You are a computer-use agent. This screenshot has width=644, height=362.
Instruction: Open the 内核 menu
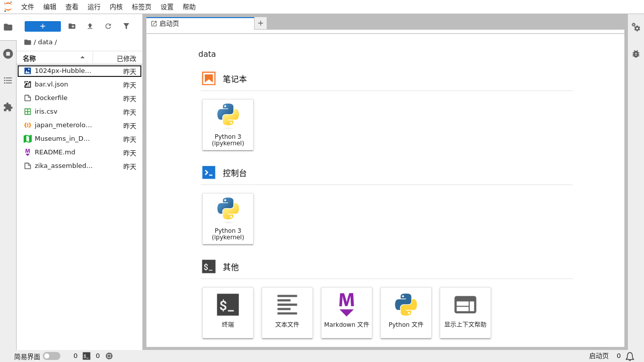pos(116,7)
